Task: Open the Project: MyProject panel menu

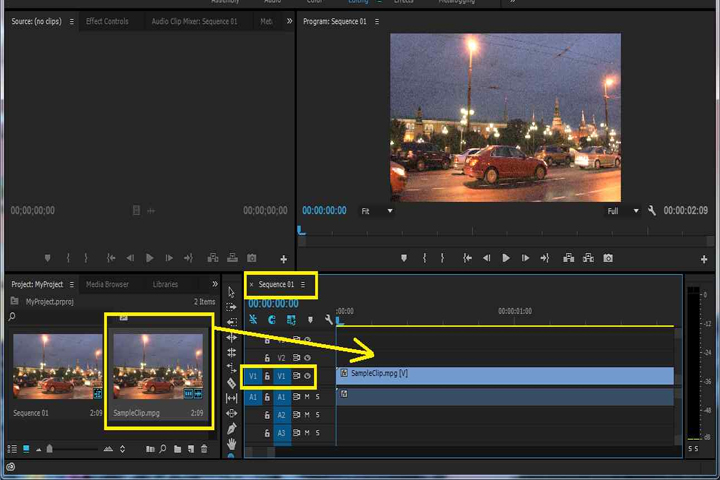Action: 72,285
